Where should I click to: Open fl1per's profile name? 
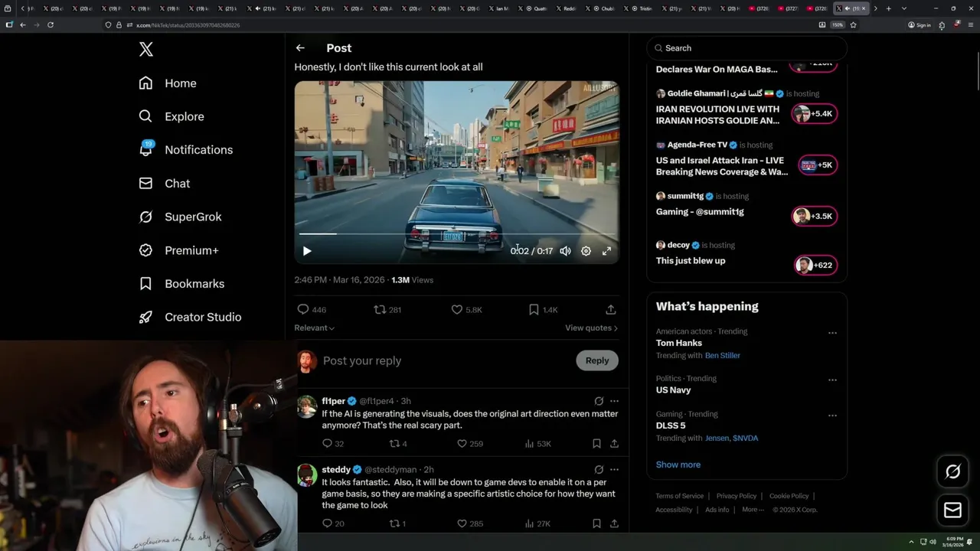[x=333, y=401]
